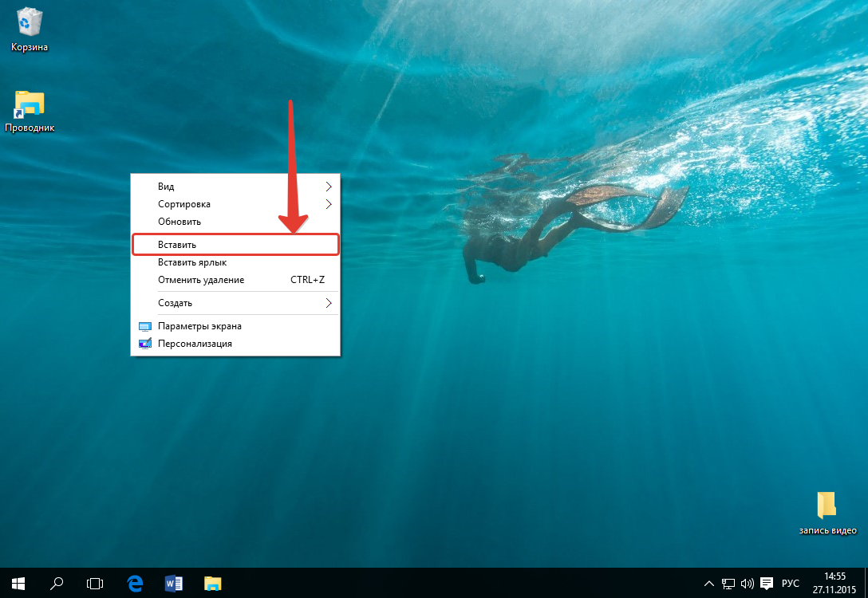Expand the Вид submenu arrow
Image resolution: width=868 pixels, height=598 pixels.
coord(329,187)
